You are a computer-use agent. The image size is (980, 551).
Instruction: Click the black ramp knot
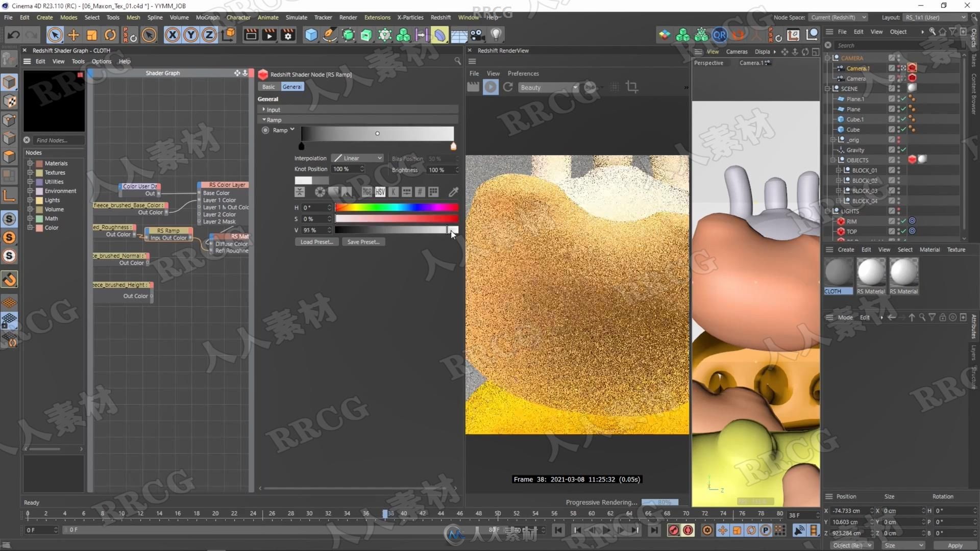301,146
